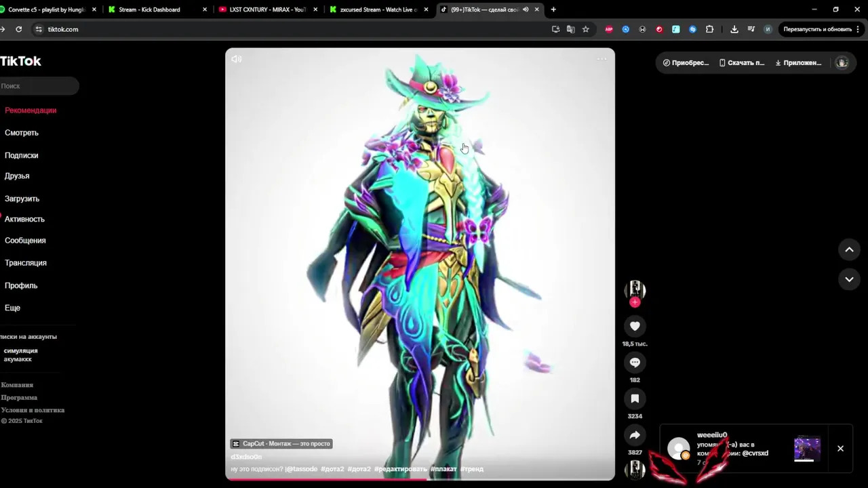Click the #редактировать hashtag
This screenshot has height=488, width=868.
tap(401, 469)
